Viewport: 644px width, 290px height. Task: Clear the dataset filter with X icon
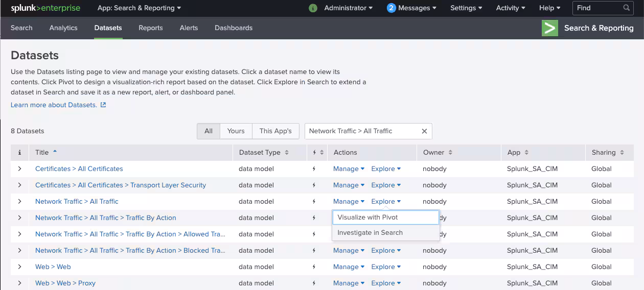[424, 131]
